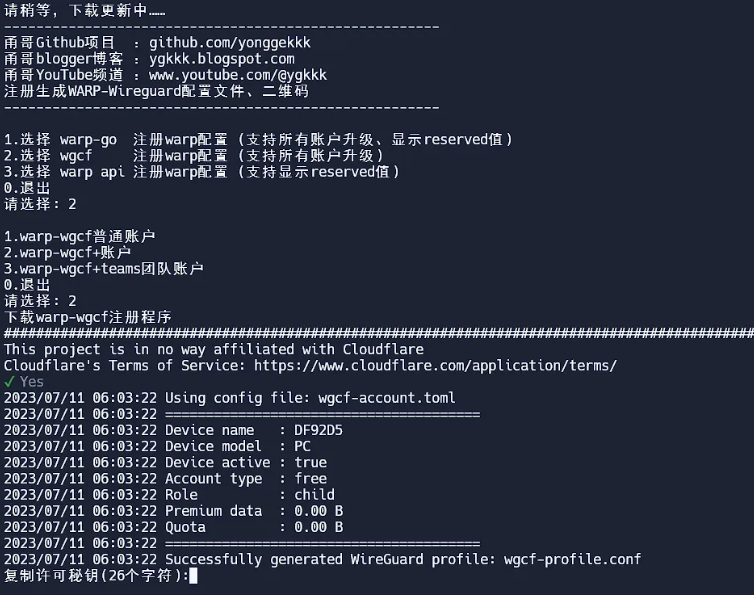Click the green checkmark next to Yes
Image resolution: width=754 pixels, height=595 pixels.
click(x=9, y=381)
